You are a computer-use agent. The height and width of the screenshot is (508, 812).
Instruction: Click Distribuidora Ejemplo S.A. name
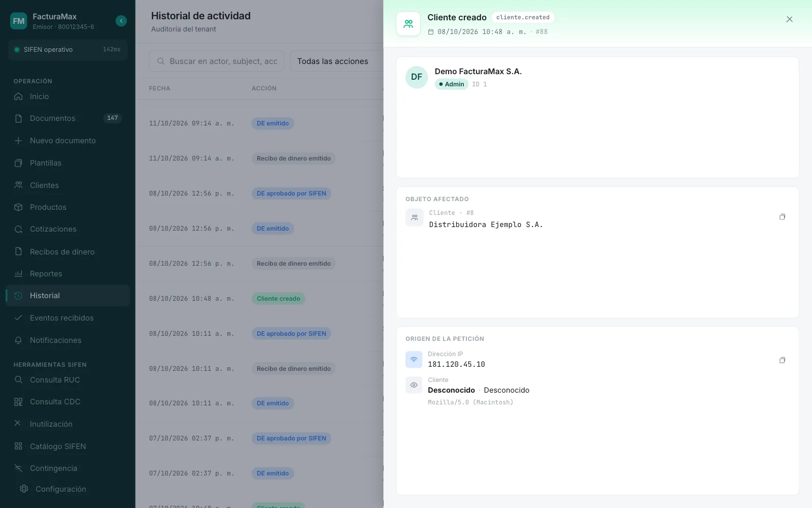(x=486, y=225)
